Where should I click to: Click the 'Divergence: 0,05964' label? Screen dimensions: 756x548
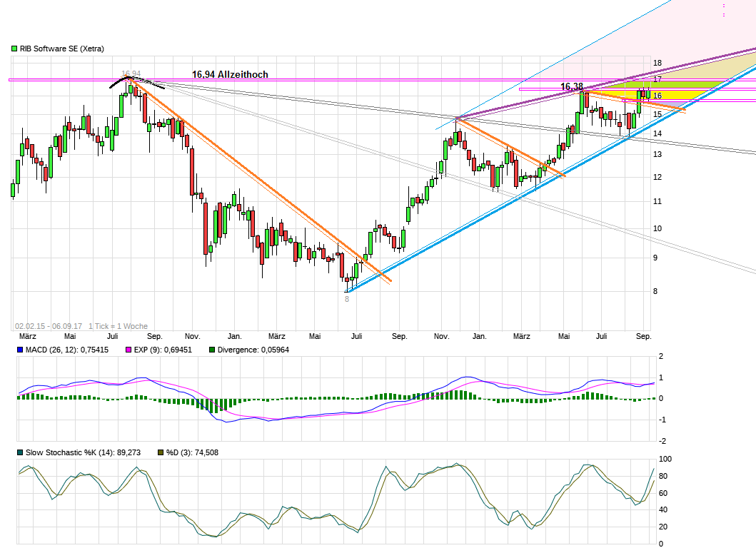(253, 350)
